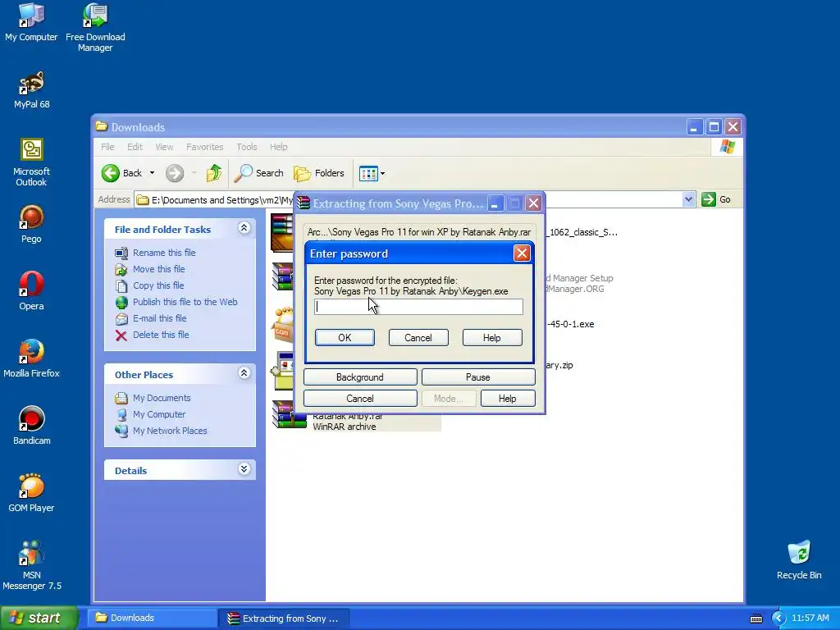Click the Go button beside address bar

716,199
